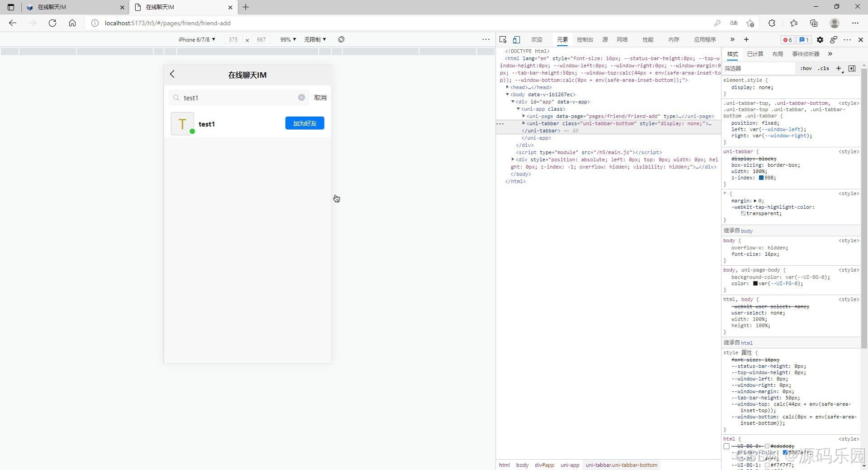Open the DevTools customize menu (three dots)

click(847, 40)
